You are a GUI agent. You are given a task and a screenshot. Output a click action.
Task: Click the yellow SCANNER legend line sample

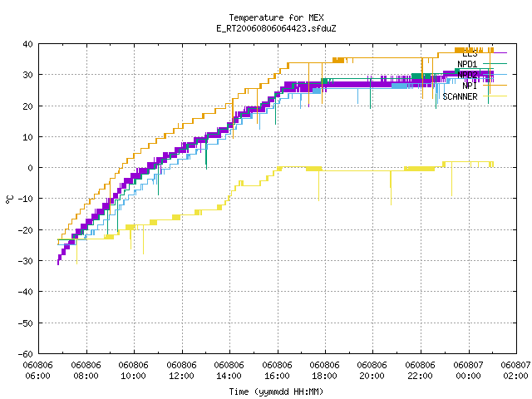click(x=495, y=96)
